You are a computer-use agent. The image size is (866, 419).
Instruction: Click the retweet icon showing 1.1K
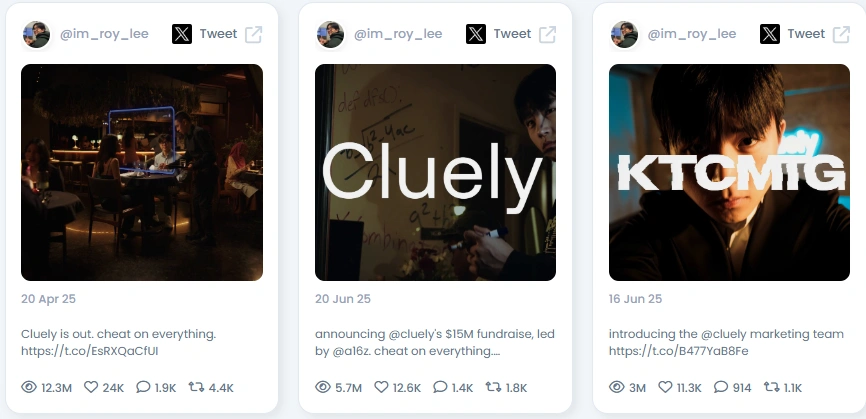[x=771, y=387]
